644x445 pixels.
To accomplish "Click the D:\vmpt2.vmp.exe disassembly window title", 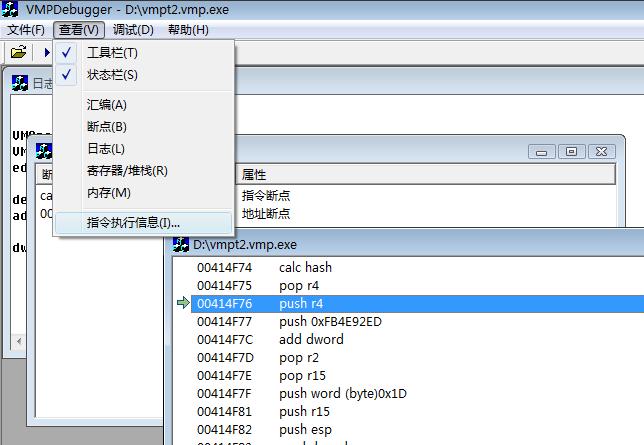I will [245, 245].
